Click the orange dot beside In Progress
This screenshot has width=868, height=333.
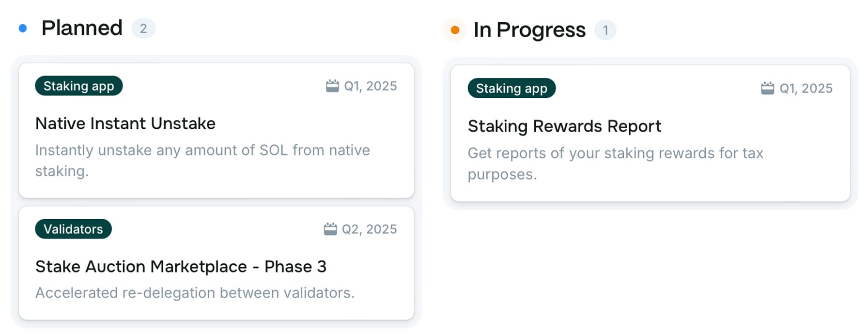coord(455,30)
